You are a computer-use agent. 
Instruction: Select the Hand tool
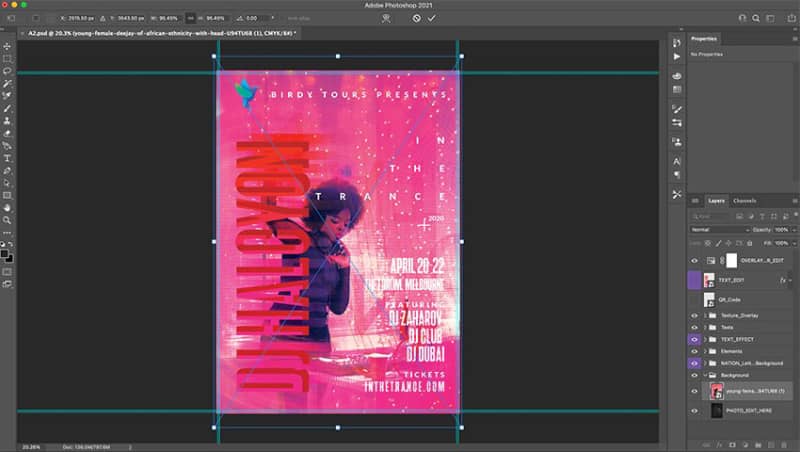pos(7,208)
